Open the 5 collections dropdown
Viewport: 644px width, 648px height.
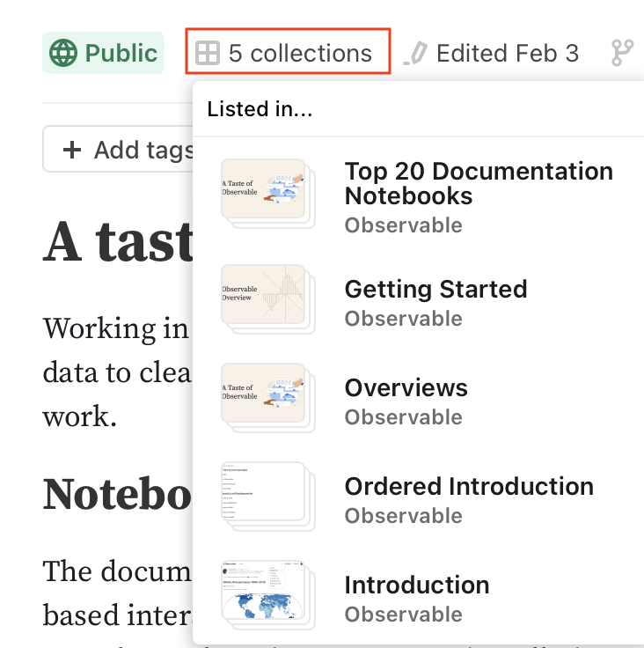point(288,52)
